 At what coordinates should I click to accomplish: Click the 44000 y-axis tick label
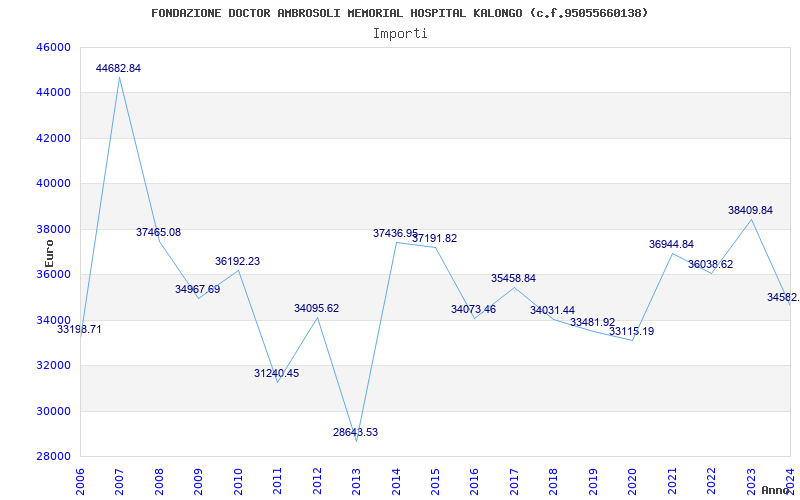(x=53, y=93)
